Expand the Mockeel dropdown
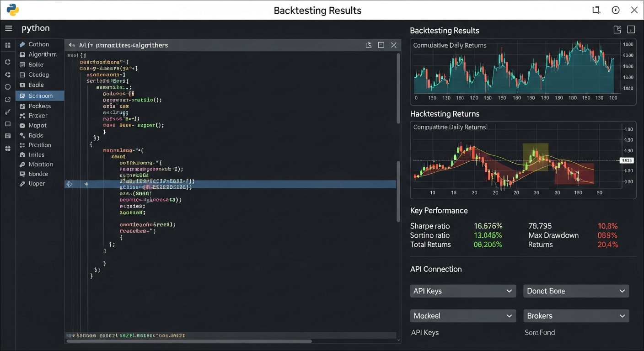The height and width of the screenshot is (351, 644). [462, 315]
